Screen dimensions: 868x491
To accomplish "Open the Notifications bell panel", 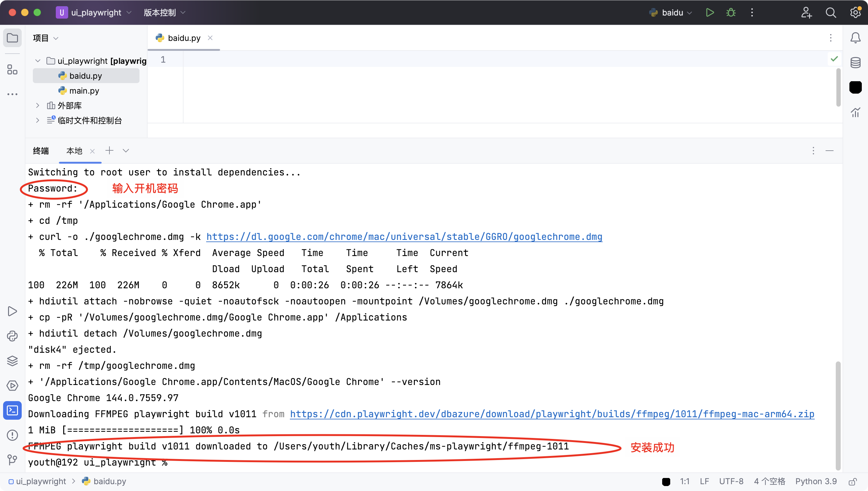I will [855, 38].
